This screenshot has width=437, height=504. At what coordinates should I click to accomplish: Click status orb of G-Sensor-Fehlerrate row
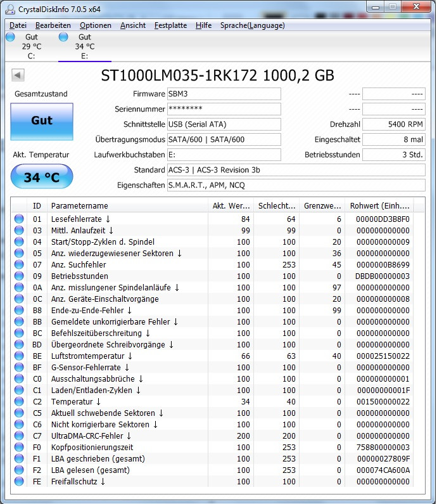(x=19, y=368)
